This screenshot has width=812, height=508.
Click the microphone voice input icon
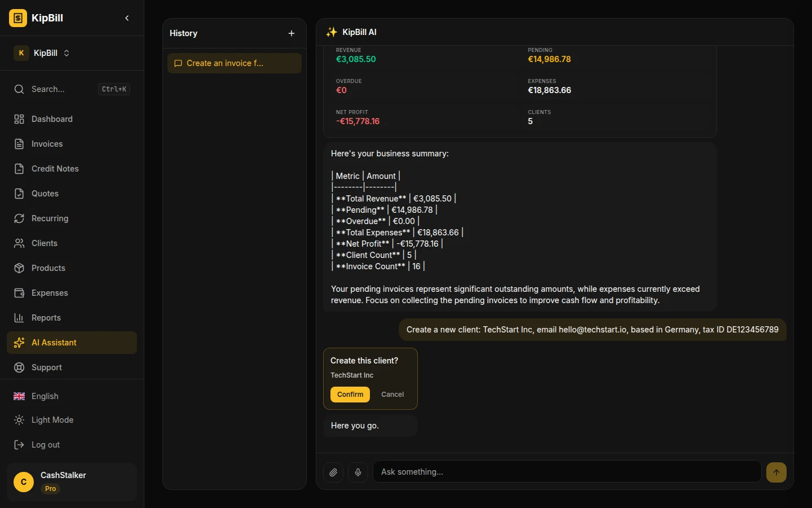[x=358, y=472]
